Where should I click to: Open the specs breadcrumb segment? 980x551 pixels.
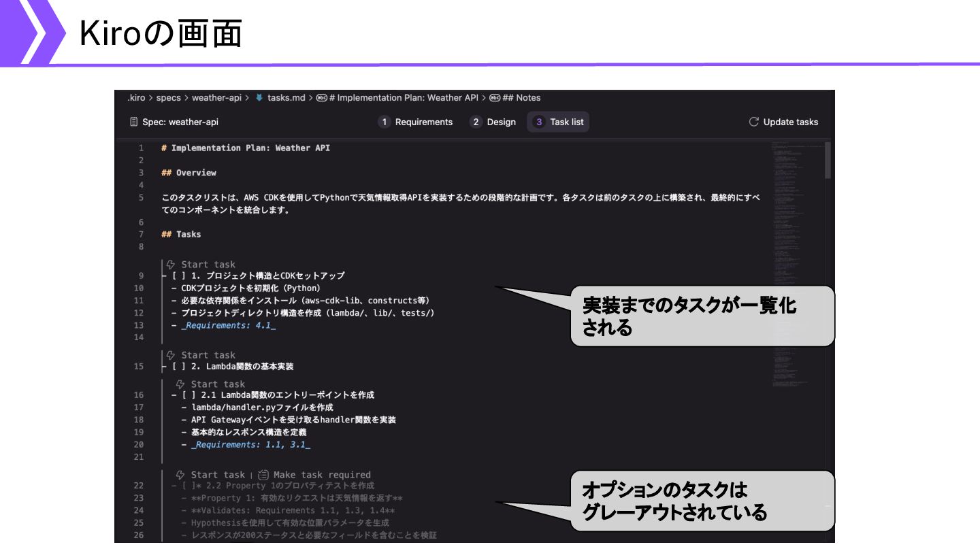(169, 98)
